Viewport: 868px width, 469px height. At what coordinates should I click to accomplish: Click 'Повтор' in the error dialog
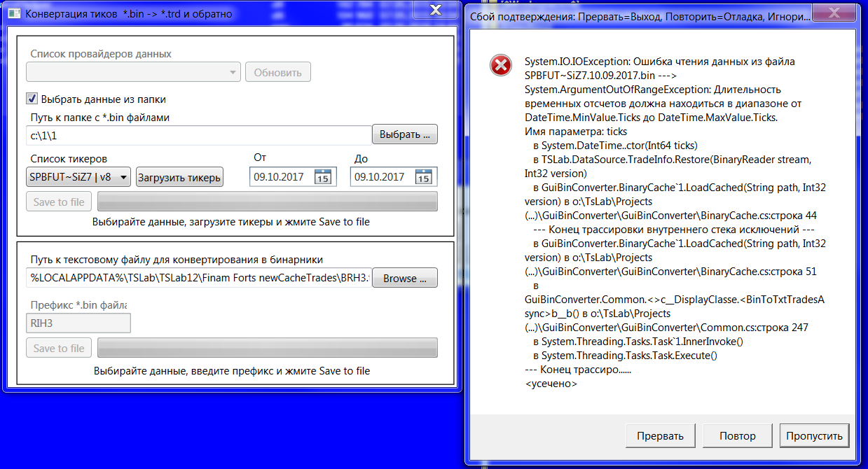point(738,435)
